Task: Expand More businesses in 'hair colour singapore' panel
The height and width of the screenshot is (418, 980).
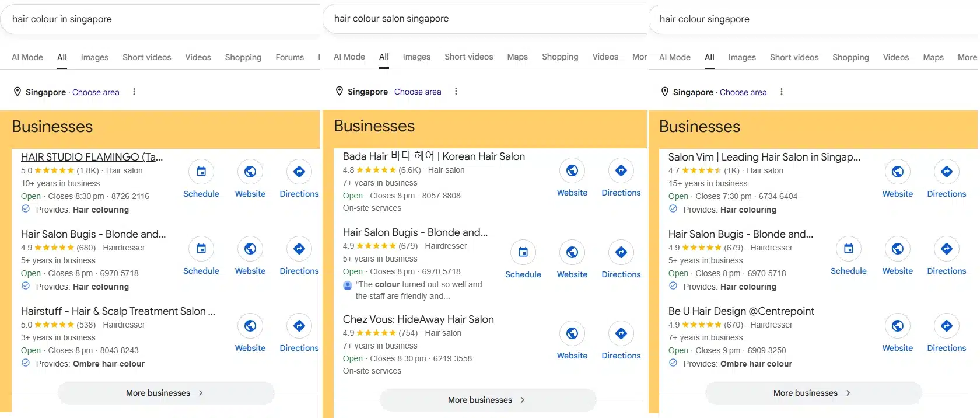Action: (813, 393)
